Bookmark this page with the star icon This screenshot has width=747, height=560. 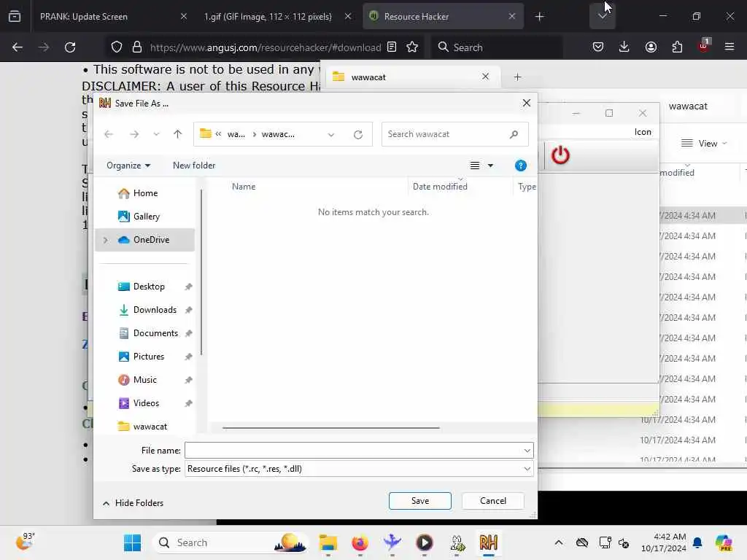412,47
